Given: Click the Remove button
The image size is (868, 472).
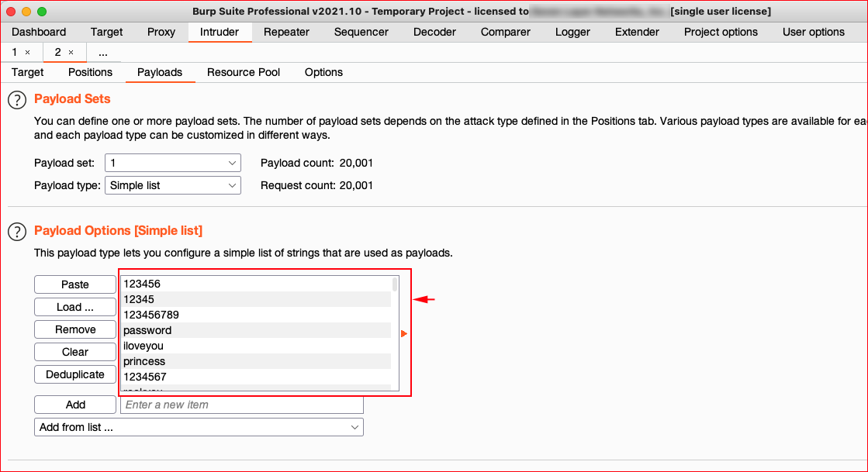Looking at the screenshot, I should click(x=75, y=330).
